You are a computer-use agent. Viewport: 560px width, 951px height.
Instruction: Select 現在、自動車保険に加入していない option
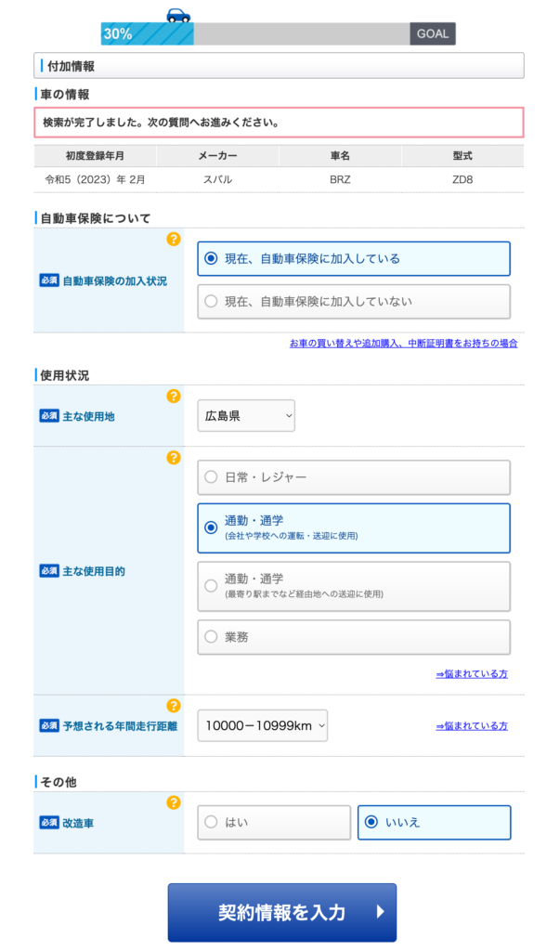tap(353, 301)
